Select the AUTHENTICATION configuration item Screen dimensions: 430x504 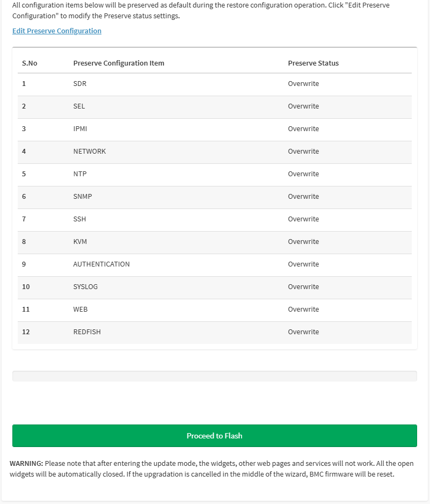101,264
